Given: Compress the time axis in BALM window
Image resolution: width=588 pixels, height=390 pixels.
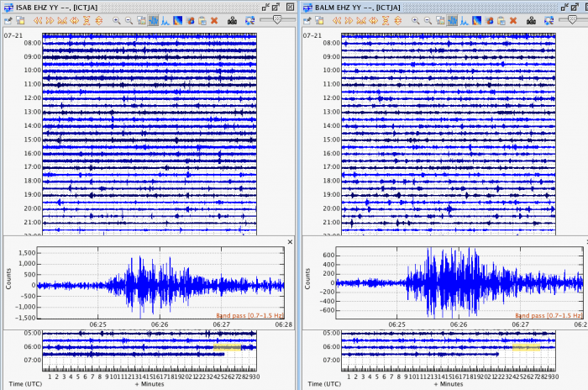Looking at the screenshot, I should click(x=360, y=21).
